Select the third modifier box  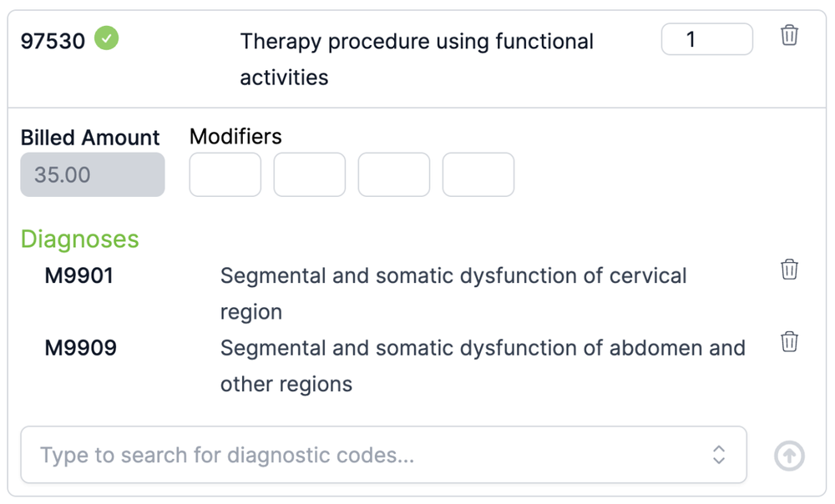pyautogui.click(x=394, y=174)
